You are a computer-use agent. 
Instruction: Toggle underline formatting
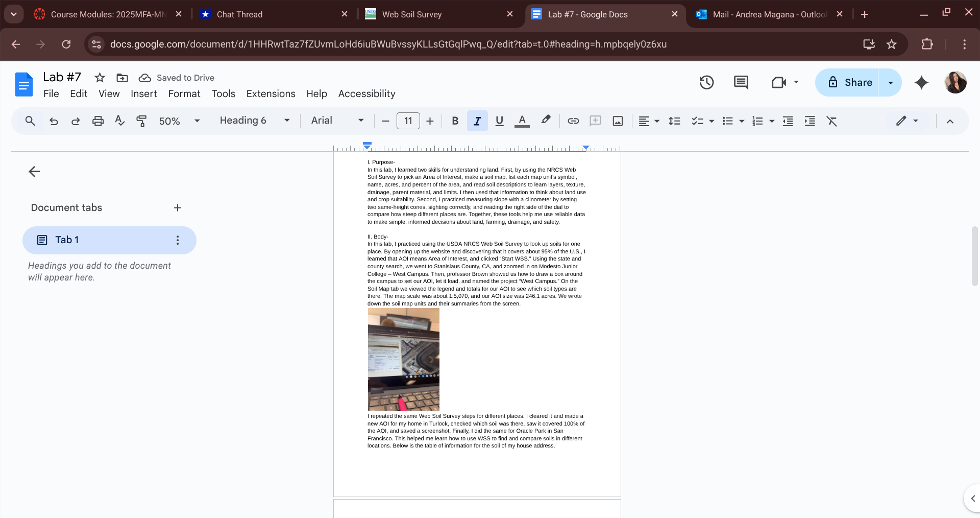click(499, 121)
